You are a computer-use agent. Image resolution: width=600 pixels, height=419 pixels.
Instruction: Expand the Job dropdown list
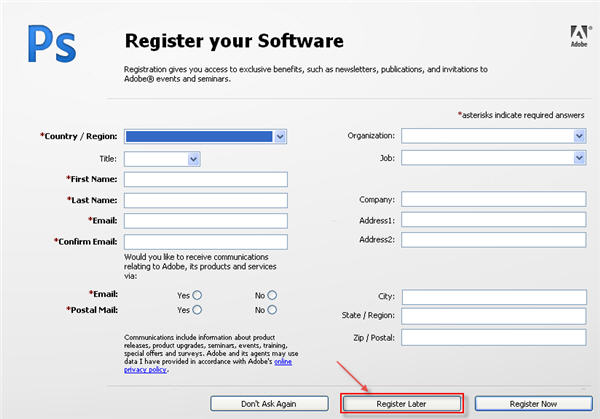(494, 158)
